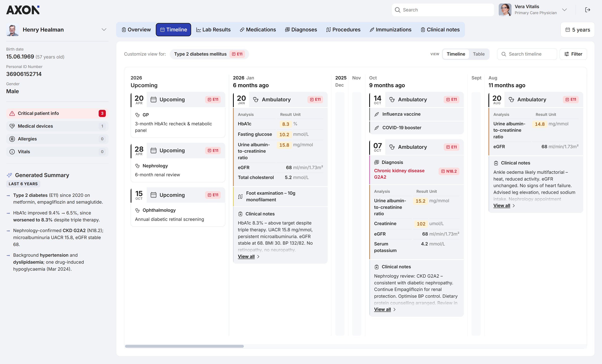Switch to the Medications tab
602x364 pixels.
pos(258,29)
